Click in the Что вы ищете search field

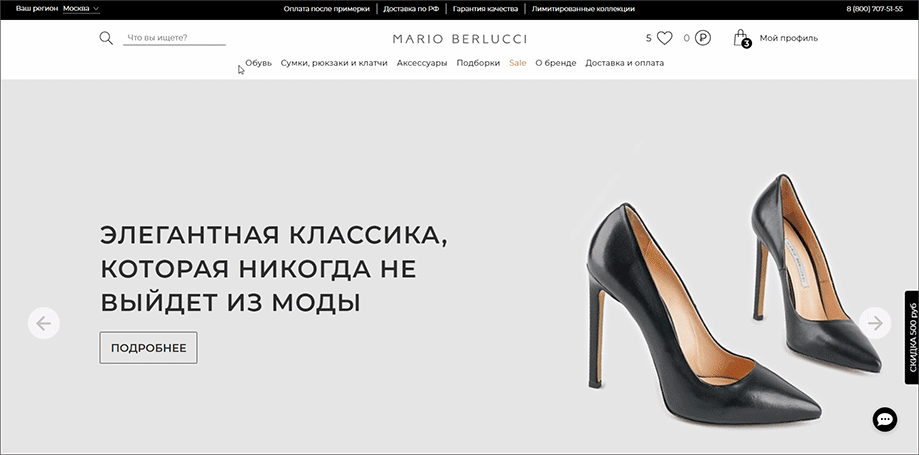[174, 39]
